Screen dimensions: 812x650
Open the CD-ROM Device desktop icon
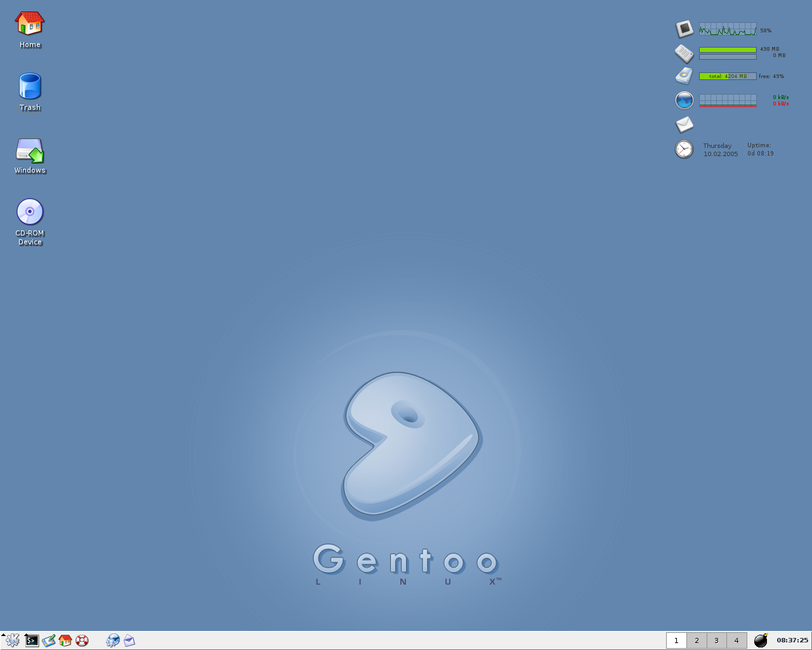coord(30,212)
